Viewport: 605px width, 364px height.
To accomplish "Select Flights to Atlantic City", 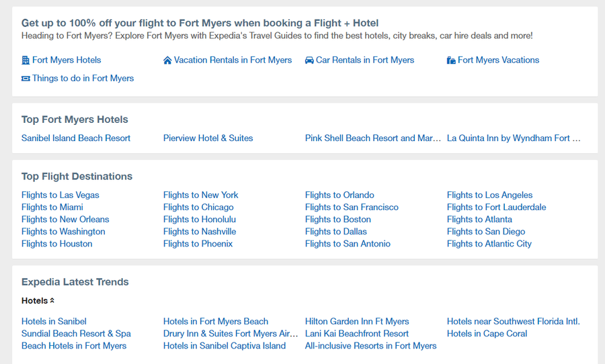I will coord(489,244).
